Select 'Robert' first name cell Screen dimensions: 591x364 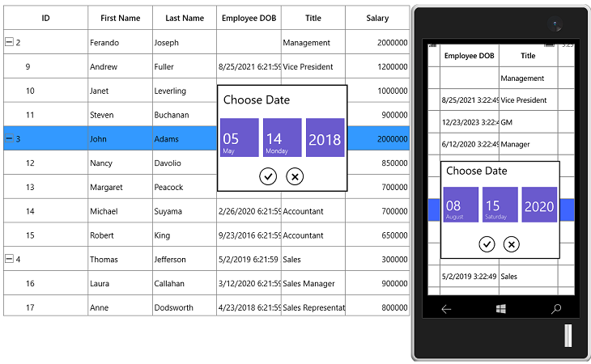click(121, 235)
